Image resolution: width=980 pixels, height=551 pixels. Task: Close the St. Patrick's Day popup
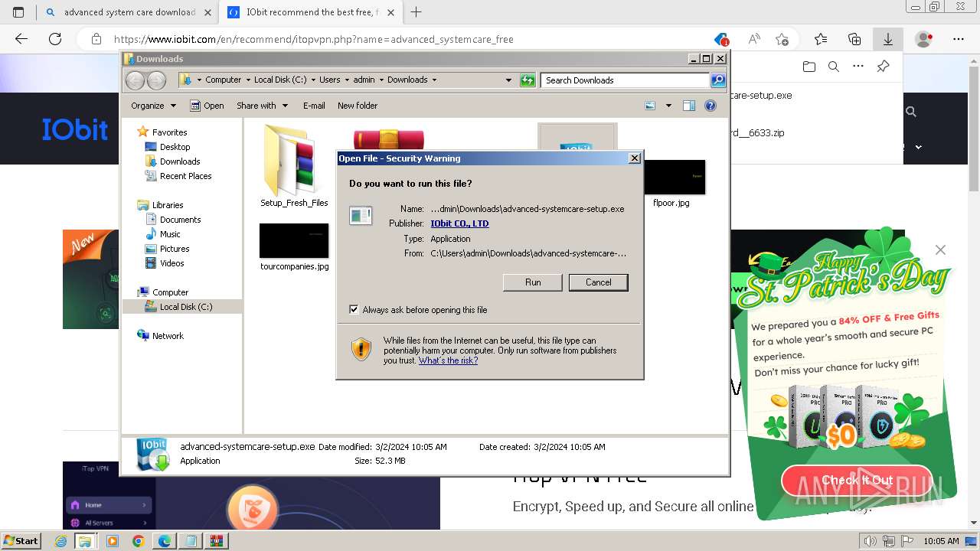click(940, 249)
